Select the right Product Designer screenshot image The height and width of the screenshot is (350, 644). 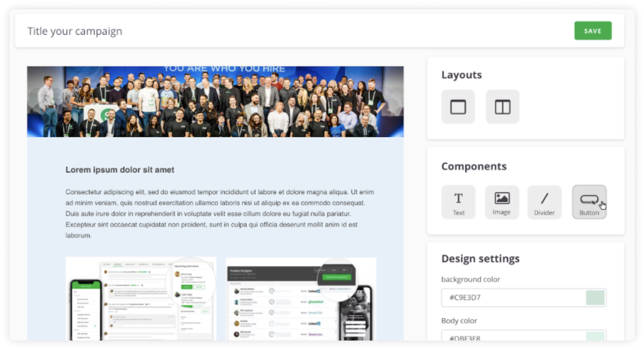(x=301, y=298)
